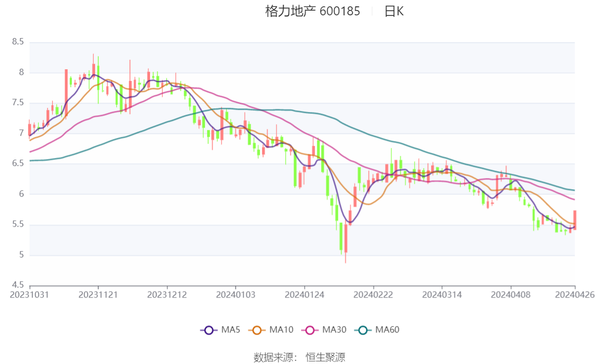Click the tall red candlestick reaching price 8 in early November
Viewport: 599px width, 364px height.
pos(66,94)
